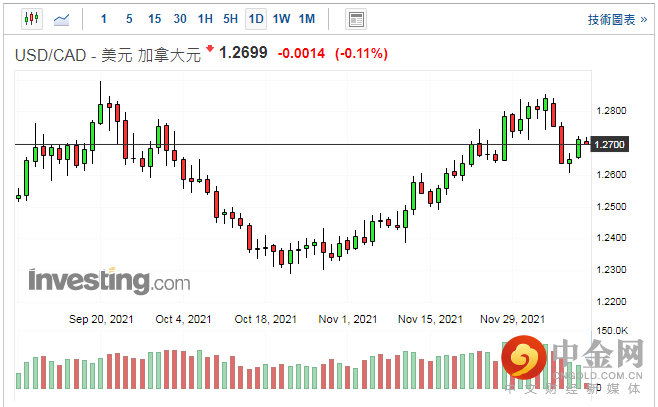Click the Nov 29, 2021 date label
Screen dimensions: 658x407
[x=512, y=319]
